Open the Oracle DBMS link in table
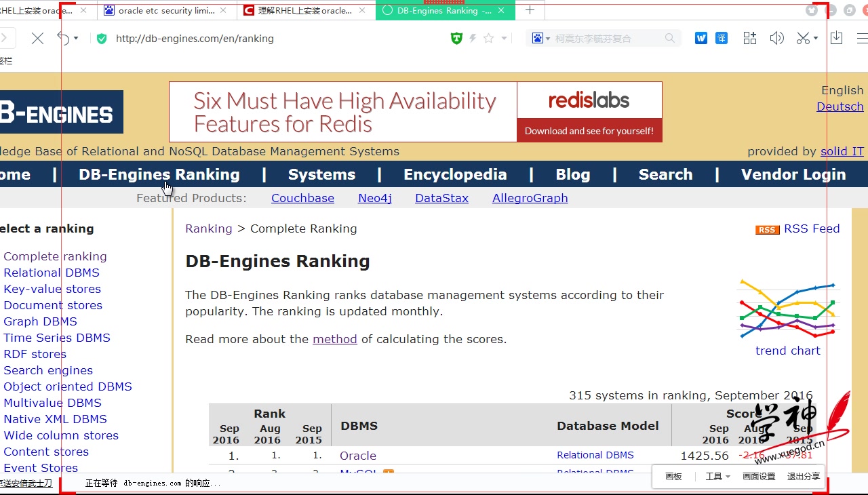 pos(358,456)
